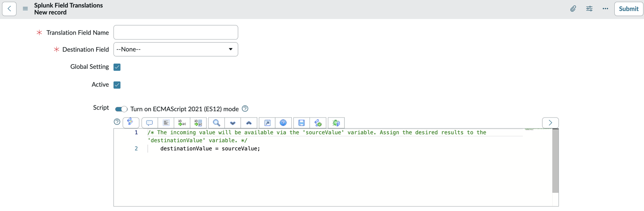Check script syntax with checkmark icon
Screen dimensions: 644x211
318,123
